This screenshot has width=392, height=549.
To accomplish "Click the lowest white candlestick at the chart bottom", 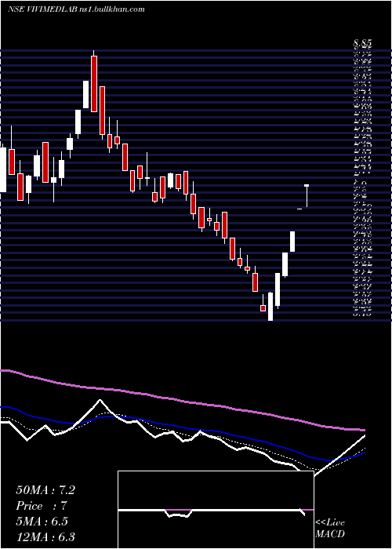I will click(270, 307).
